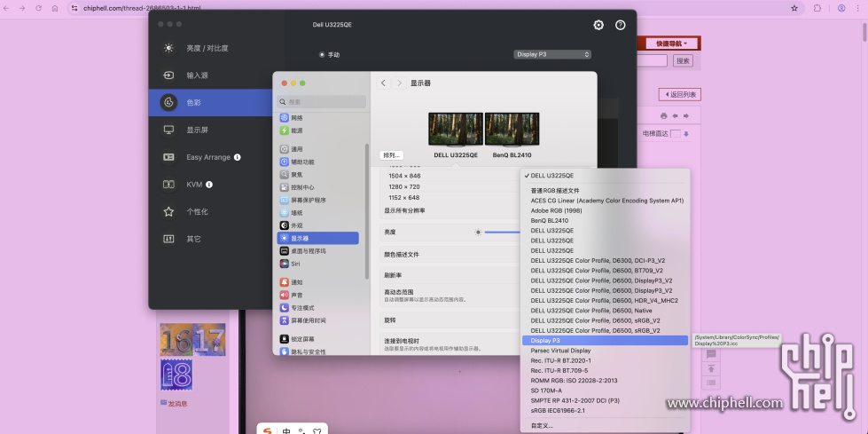This screenshot has height=434, width=868.
Task: Select the BenQ BL2410 display thumbnail
Action: (x=512, y=130)
